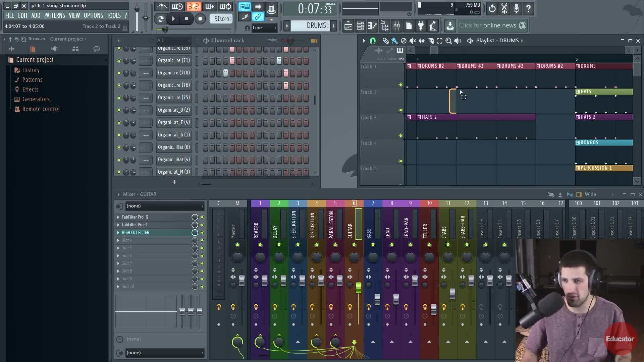Open the Piano roll view
Viewport: 644px width, 362px height.
[372, 25]
